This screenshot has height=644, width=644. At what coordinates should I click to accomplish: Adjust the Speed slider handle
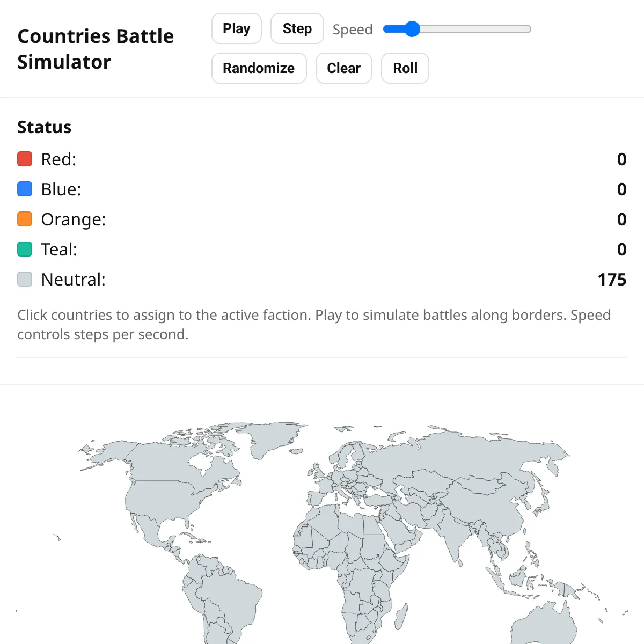[x=412, y=29]
